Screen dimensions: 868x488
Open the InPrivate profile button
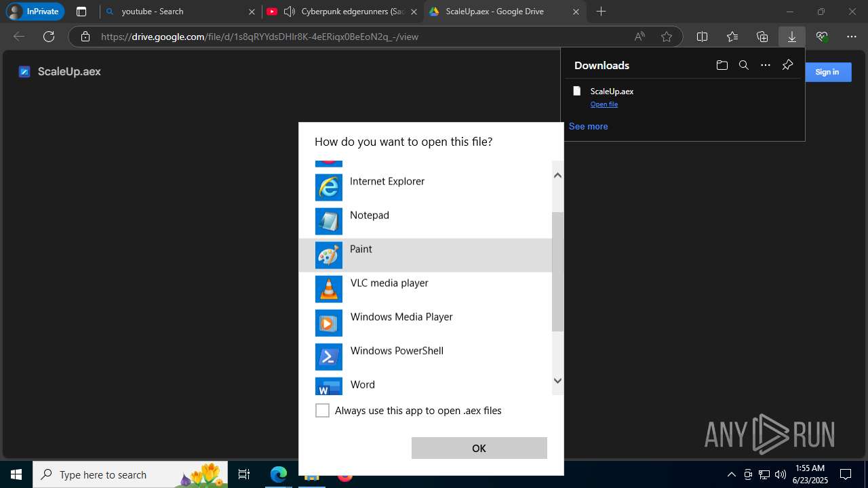(35, 12)
